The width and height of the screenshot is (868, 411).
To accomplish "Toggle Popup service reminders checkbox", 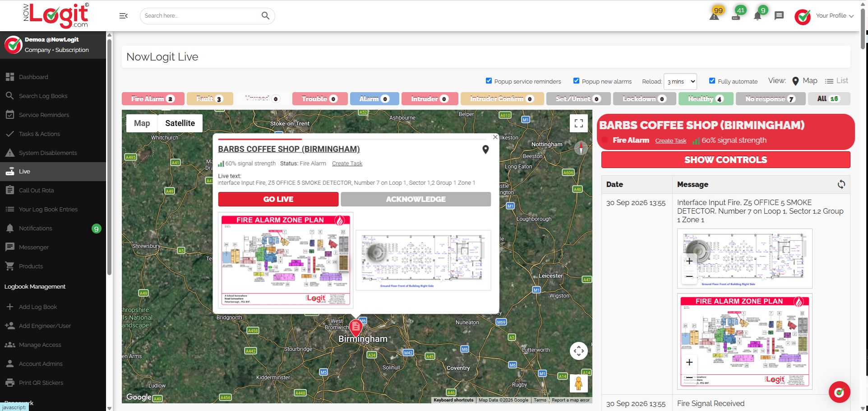I will 489,81.
